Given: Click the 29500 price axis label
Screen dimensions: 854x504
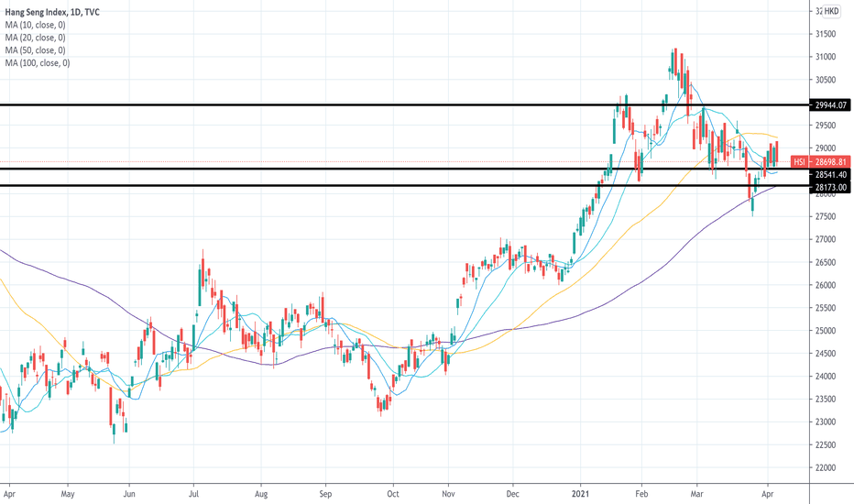Looking at the screenshot, I should coord(825,126).
